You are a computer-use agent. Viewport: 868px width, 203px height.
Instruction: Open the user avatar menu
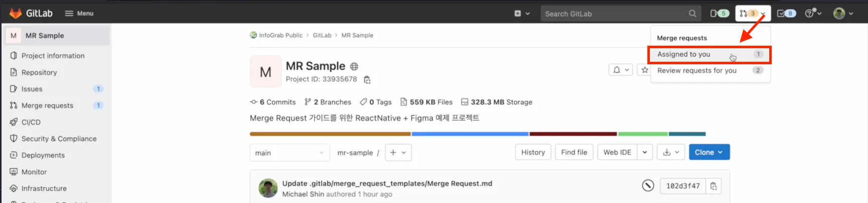842,14
